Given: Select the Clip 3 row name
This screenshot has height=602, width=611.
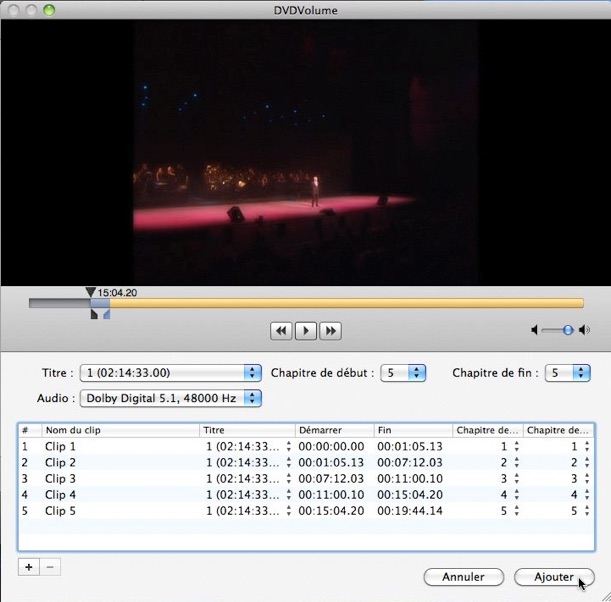Looking at the screenshot, I should pyautogui.click(x=60, y=478).
